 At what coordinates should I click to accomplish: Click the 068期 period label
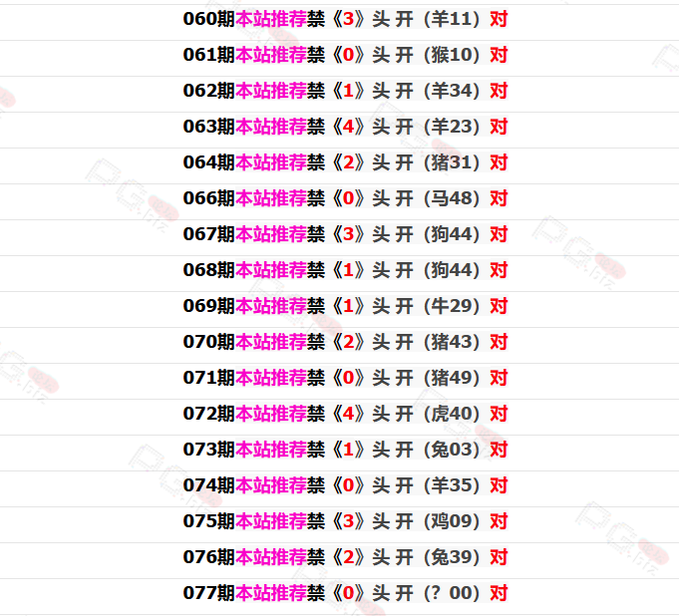(208, 270)
